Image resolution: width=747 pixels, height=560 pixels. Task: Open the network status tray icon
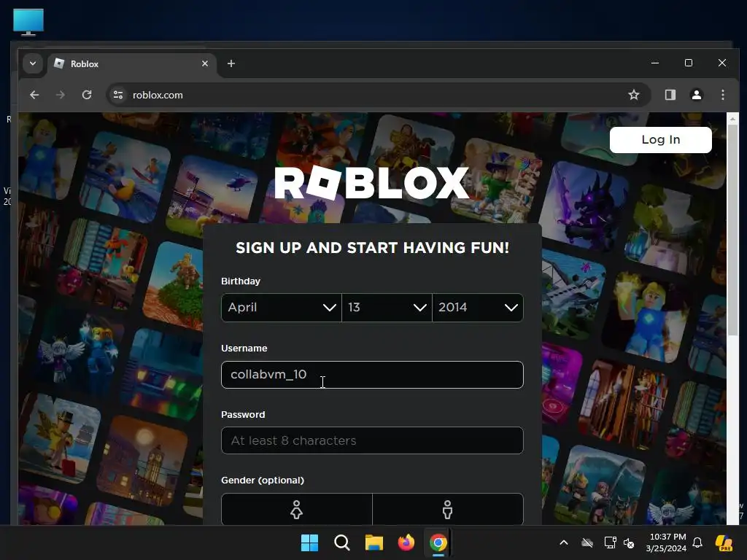pyautogui.click(x=610, y=542)
